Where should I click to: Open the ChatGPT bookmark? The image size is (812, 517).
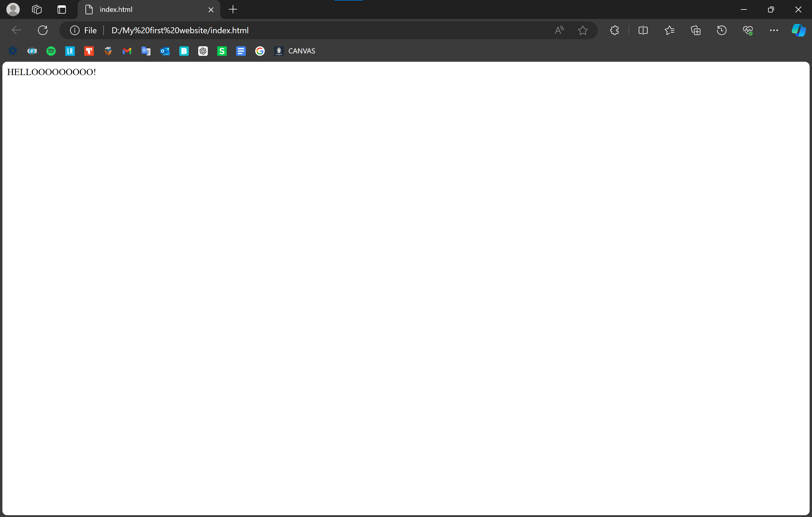point(203,51)
